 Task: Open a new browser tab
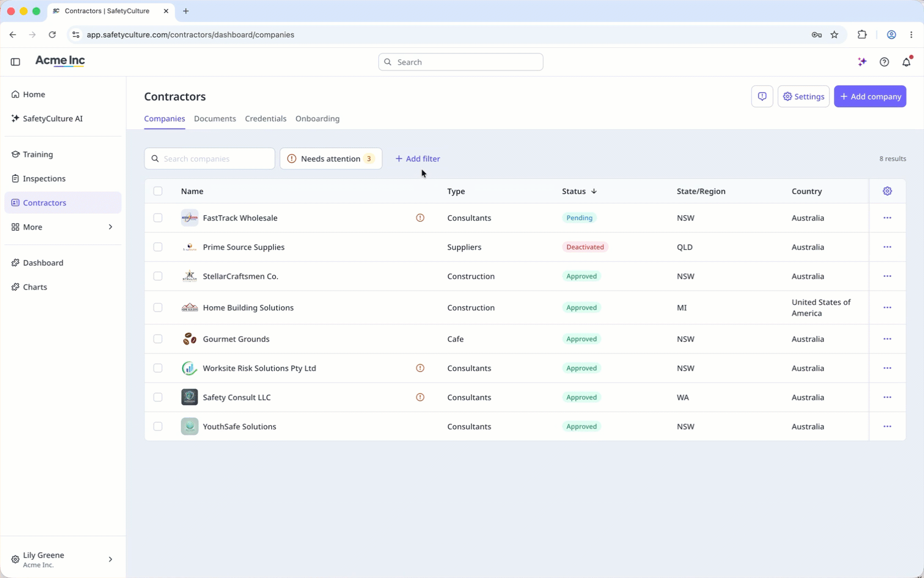pos(186,11)
